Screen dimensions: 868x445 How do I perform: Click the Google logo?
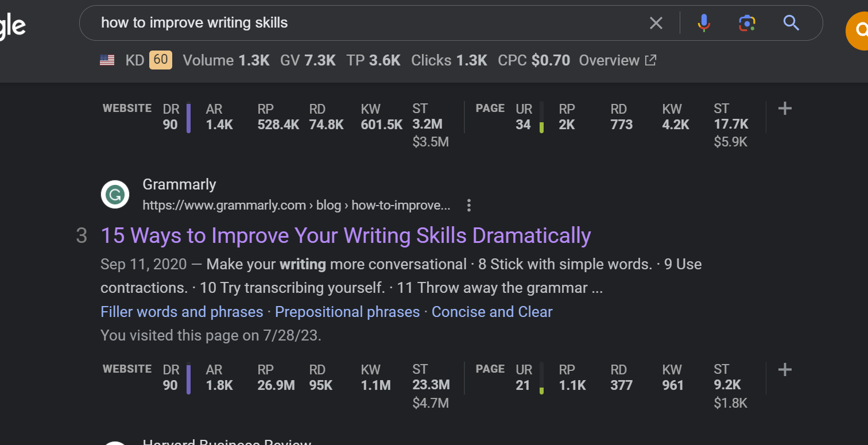(x=11, y=27)
